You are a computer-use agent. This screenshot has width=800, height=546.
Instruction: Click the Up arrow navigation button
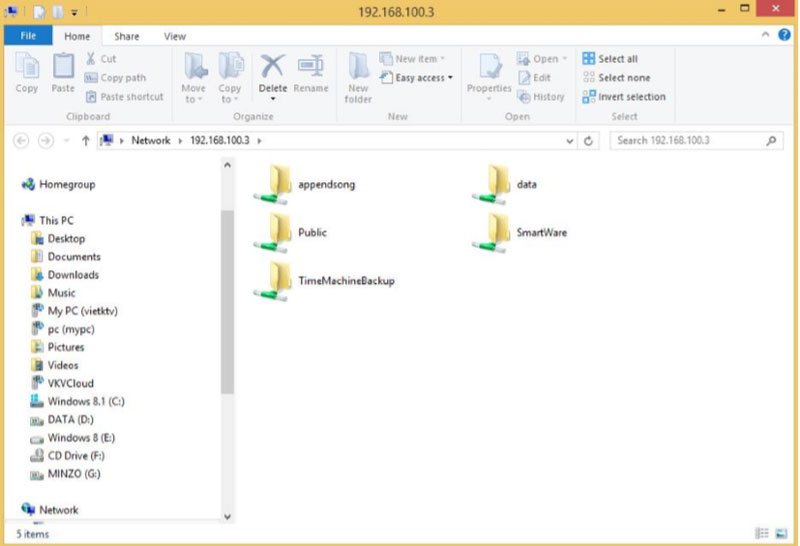point(84,141)
